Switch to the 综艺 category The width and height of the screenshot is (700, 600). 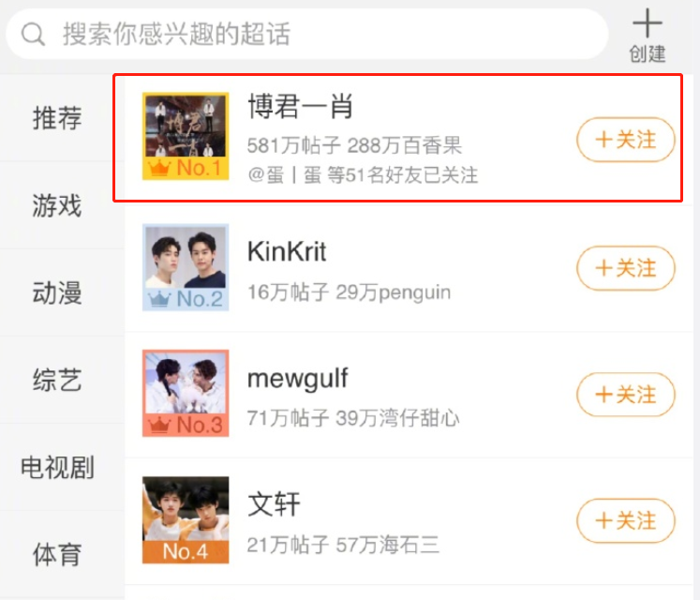point(57,380)
